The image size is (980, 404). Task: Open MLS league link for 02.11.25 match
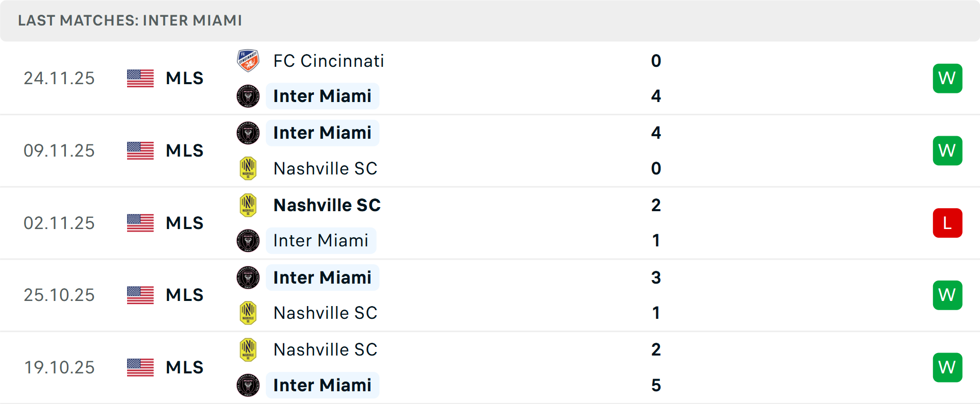tap(184, 223)
